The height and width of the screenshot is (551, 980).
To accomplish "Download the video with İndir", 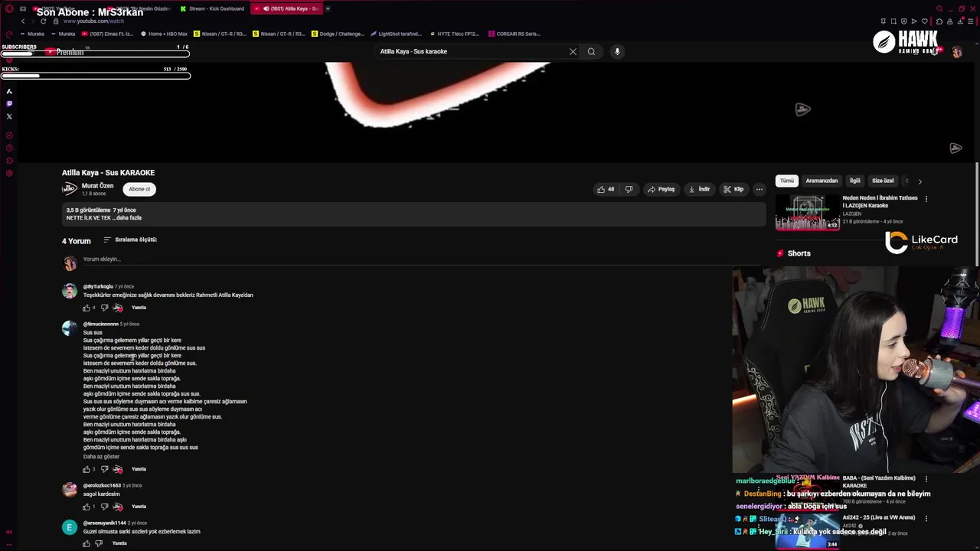I will click(700, 189).
